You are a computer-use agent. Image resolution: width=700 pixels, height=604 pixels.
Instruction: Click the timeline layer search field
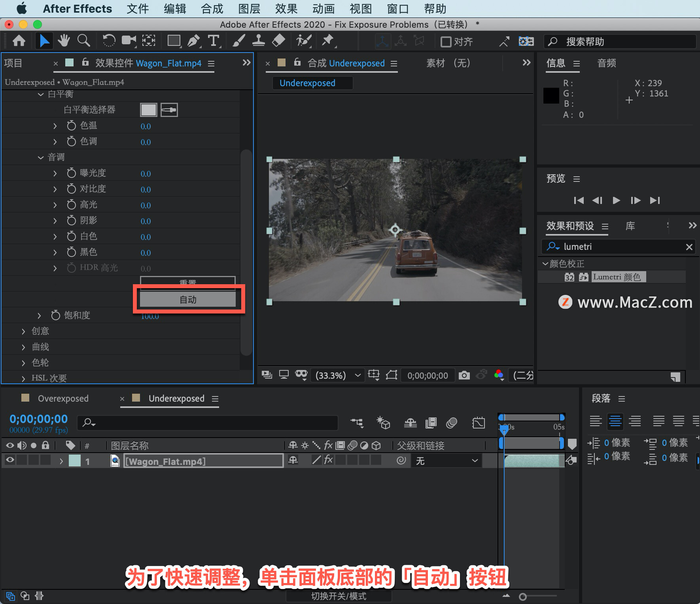(208, 423)
